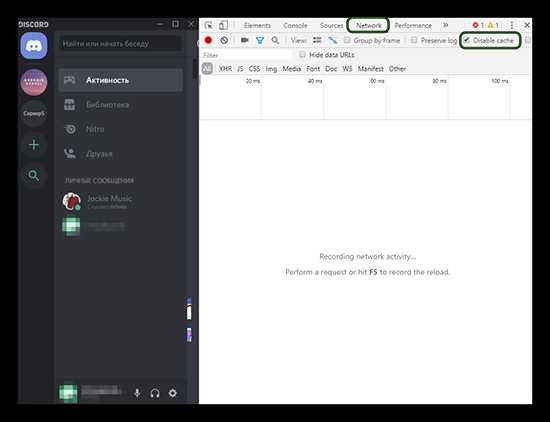Deafen with the headphones icon
The width and height of the screenshot is (550, 422).
click(155, 393)
